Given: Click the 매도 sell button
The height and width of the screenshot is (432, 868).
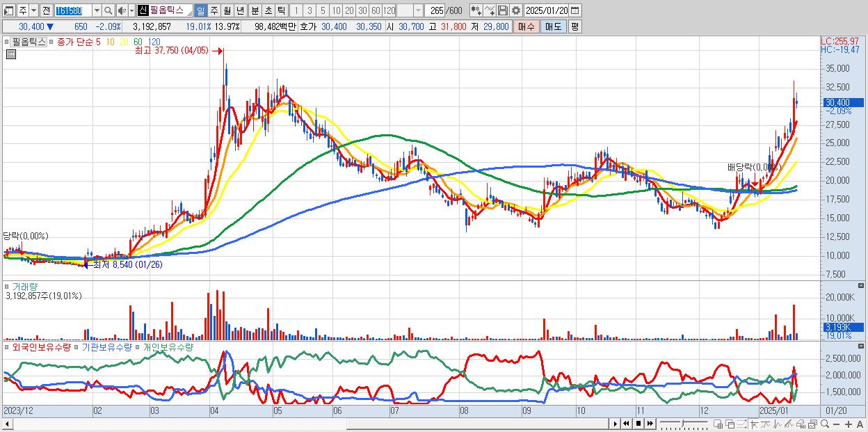Looking at the screenshot, I should pyautogui.click(x=553, y=26).
